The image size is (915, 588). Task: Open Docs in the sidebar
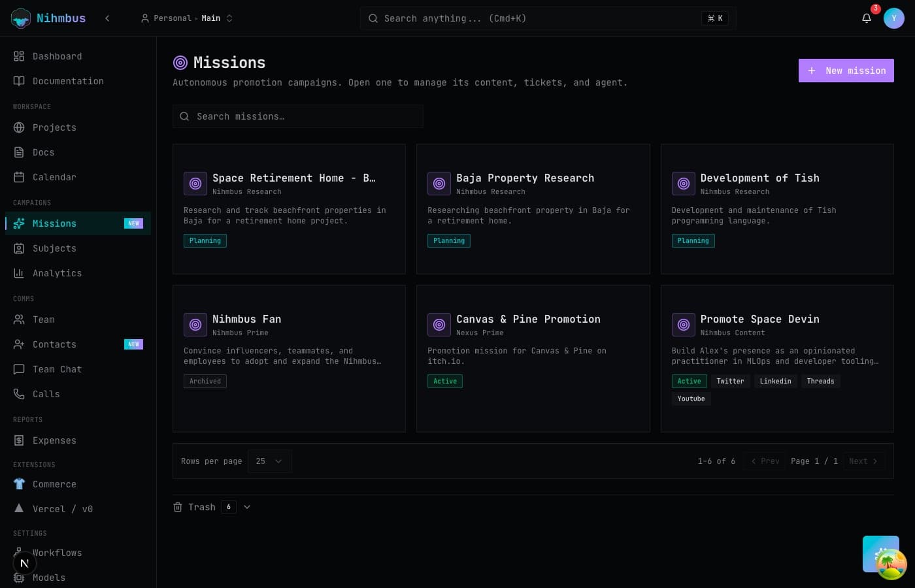click(x=78, y=152)
